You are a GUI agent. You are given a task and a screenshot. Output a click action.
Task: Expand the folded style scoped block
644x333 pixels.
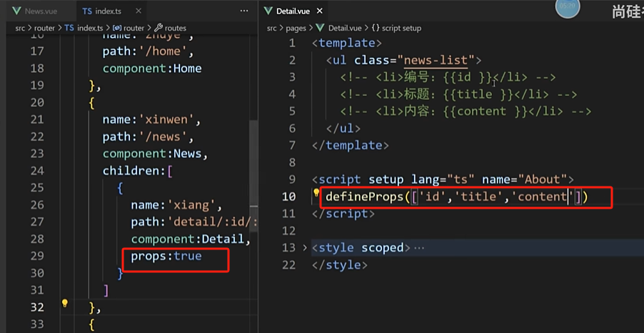pos(304,247)
